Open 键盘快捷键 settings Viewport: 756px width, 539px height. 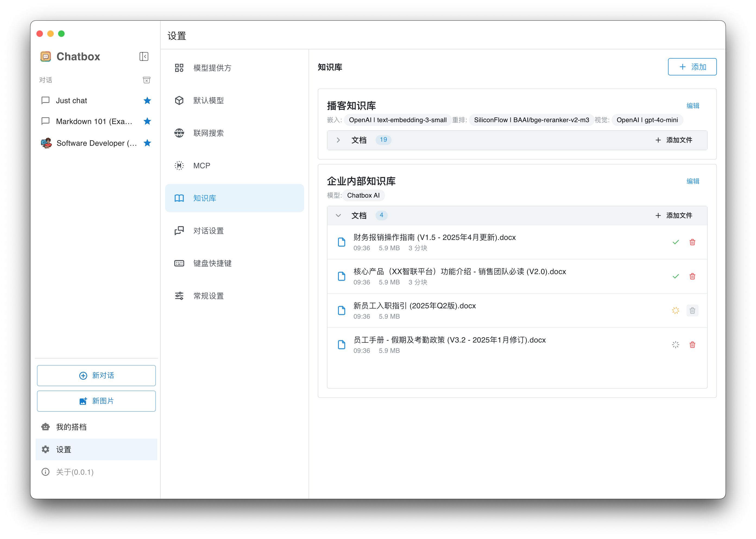point(234,263)
